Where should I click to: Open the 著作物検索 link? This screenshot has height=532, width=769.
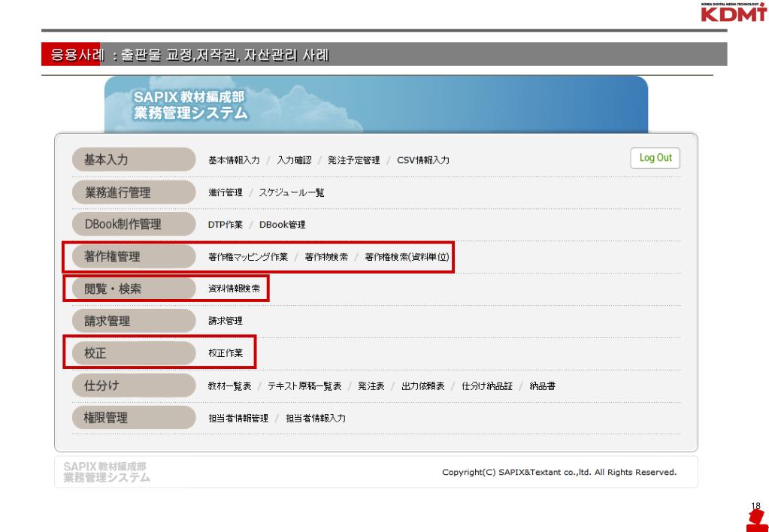point(326,257)
